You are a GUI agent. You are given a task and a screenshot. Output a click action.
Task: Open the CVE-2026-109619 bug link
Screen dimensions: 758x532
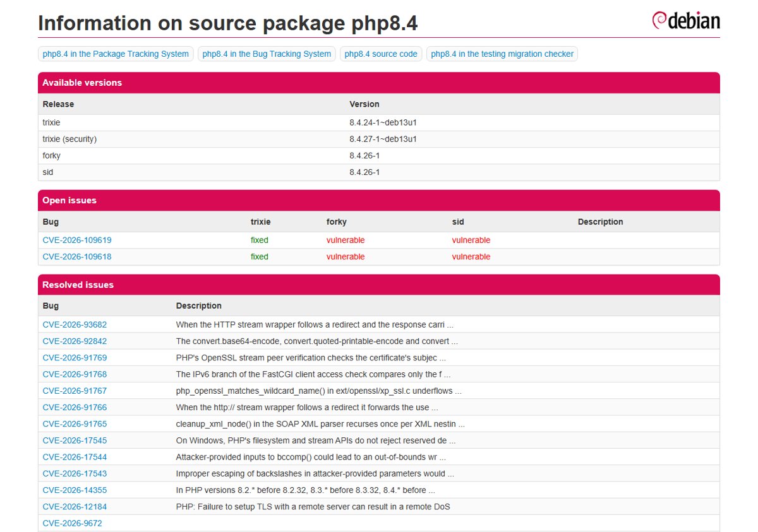[x=77, y=240]
